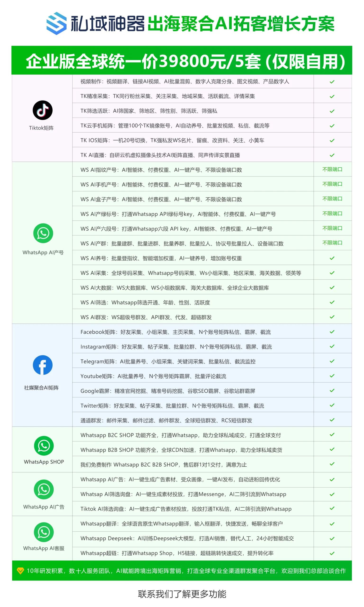Click the 私域神器 blue cube logo
Screen dimensions: 364x607
pos(56,23)
